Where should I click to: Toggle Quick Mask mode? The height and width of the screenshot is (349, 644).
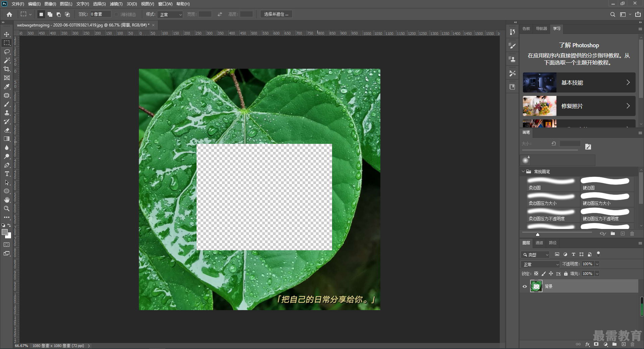(7, 245)
